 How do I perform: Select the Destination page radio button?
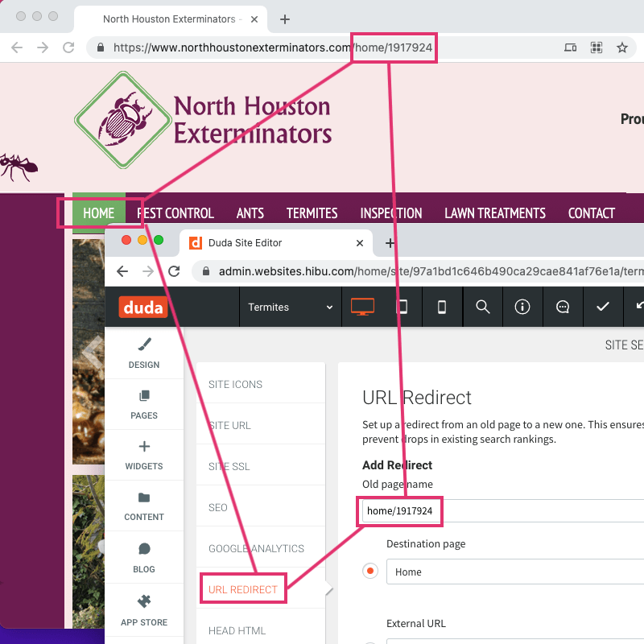[x=370, y=571]
